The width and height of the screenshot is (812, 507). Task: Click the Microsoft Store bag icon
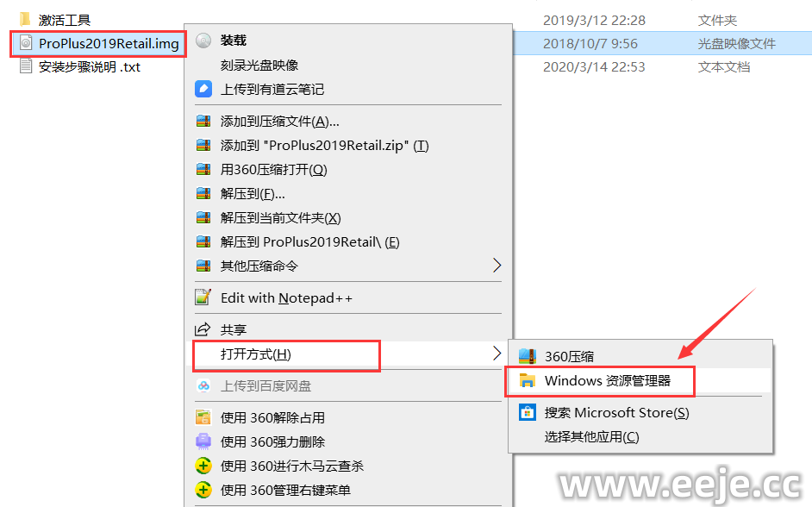pos(528,413)
